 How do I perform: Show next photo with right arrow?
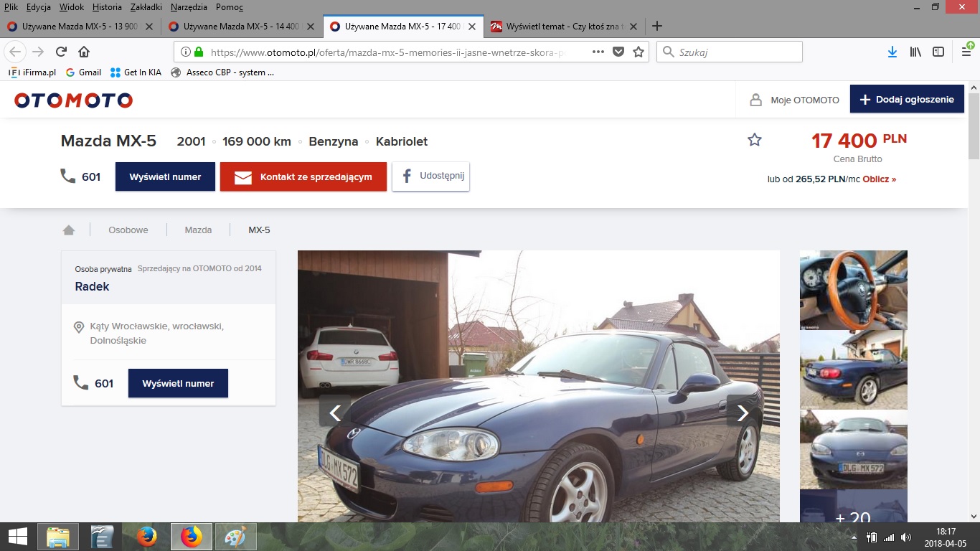(x=743, y=411)
